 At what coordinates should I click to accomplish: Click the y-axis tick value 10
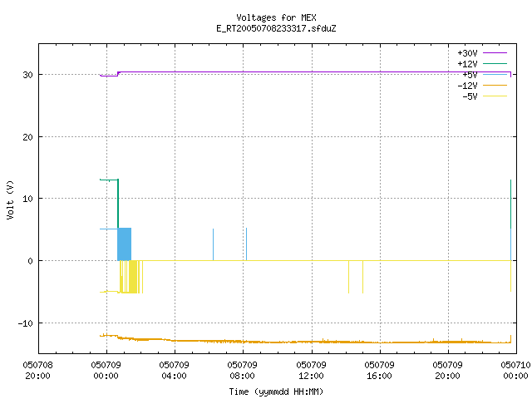coord(27,199)
